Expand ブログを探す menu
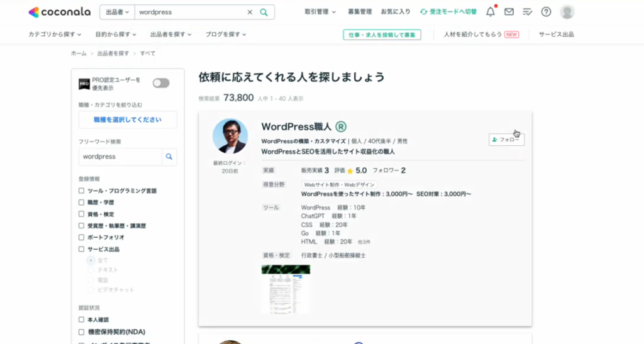This screenshot has height=344, width=644. 226,35
